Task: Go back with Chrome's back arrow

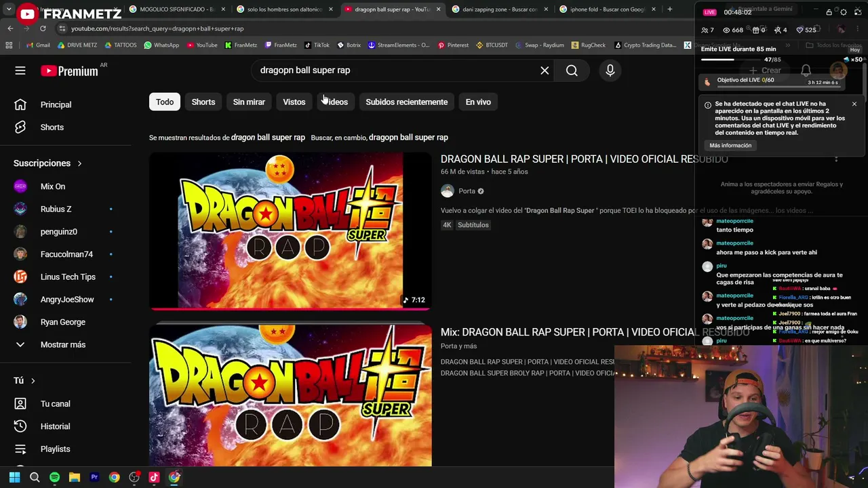Action: [x=10, y=28]
